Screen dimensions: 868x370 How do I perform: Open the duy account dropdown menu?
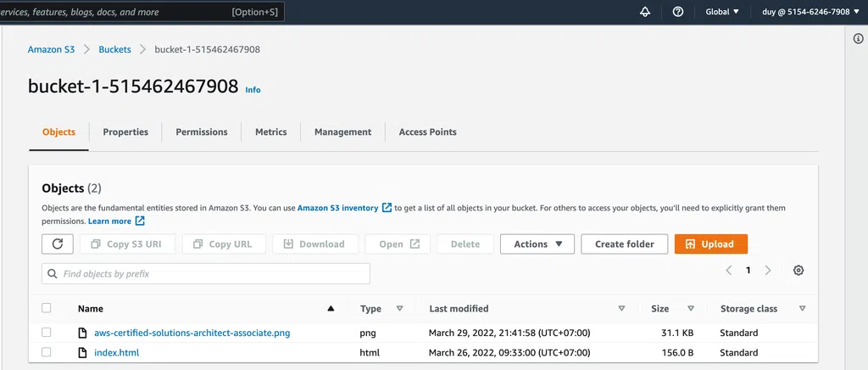click(811, 12)
